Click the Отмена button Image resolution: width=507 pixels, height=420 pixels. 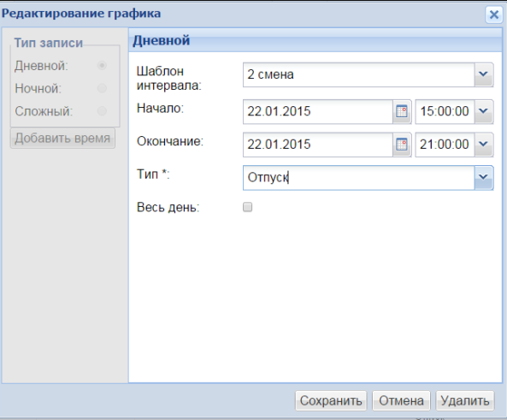(401, 401)
